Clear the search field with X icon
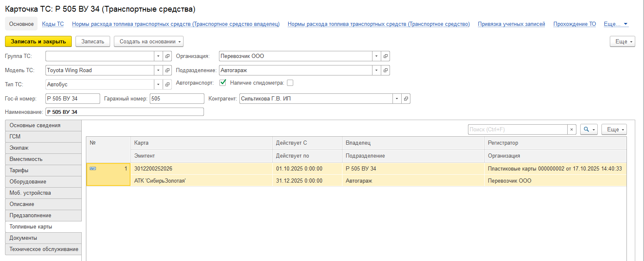The height and width of the screenshot is (261, 644). point(572,130)
